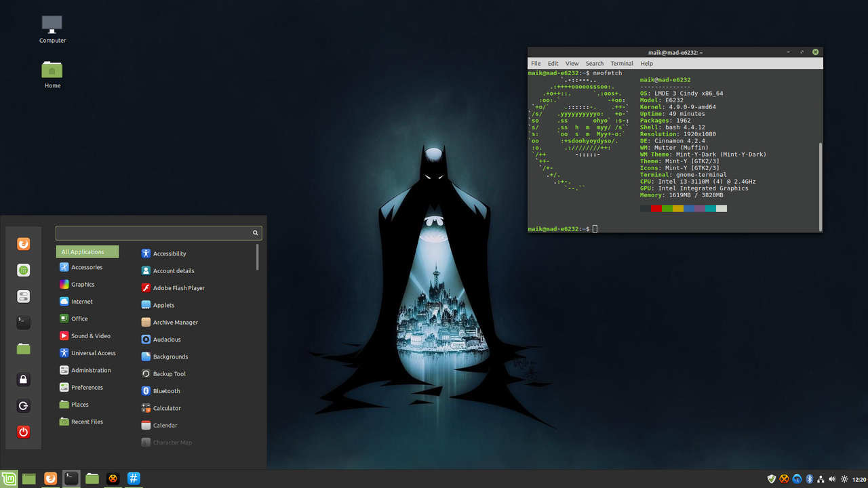Screen dimensions: 868x488
Task: Click the applications list scrollbar in menu
Action: coord(258,258)
